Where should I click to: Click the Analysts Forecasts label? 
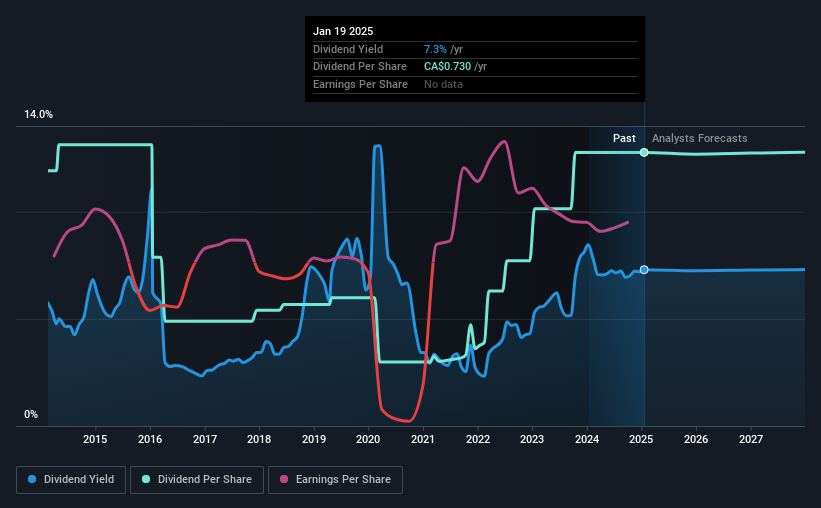pyautogui.click(x=700, y=138)
